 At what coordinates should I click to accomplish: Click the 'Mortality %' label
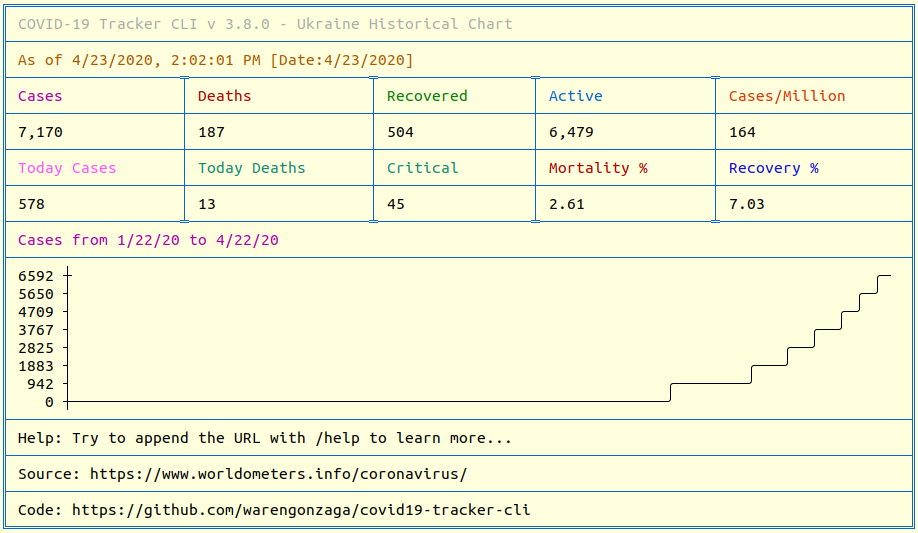click(x=598, y=168)
